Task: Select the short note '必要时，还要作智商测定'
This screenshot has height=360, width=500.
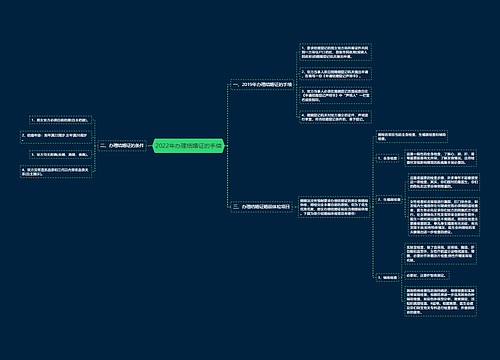Action: [x=427, y=276]
